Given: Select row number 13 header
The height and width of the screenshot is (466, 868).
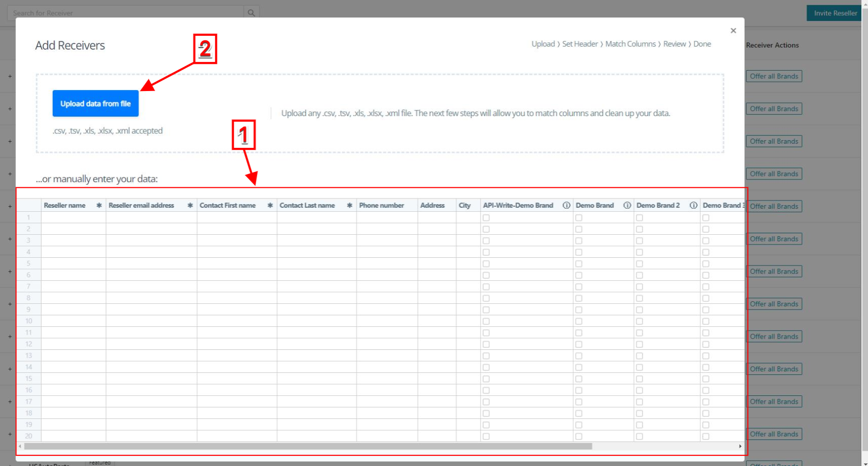Looking at the screenshot, I should click(29, 356).
